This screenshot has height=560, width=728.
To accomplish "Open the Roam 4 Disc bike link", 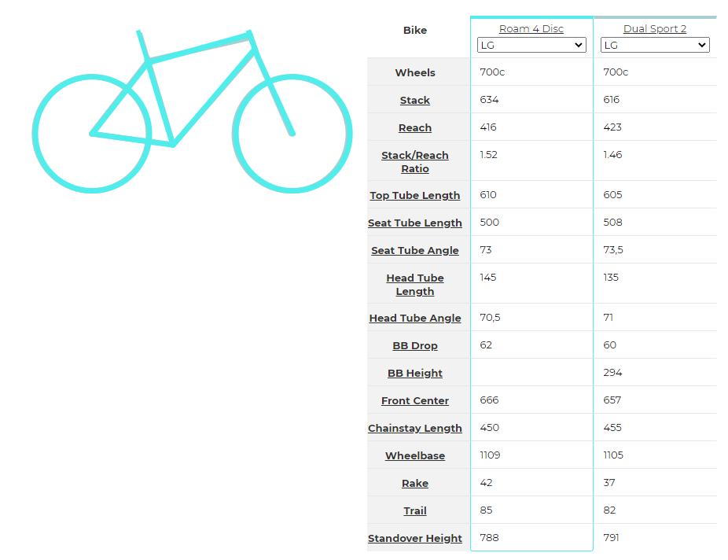I will [531, 29].
